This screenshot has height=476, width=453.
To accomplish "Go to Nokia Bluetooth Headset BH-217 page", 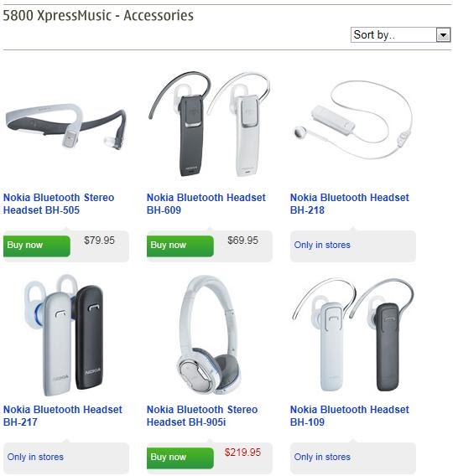I will pyautogui.click(x=63, y=416).
